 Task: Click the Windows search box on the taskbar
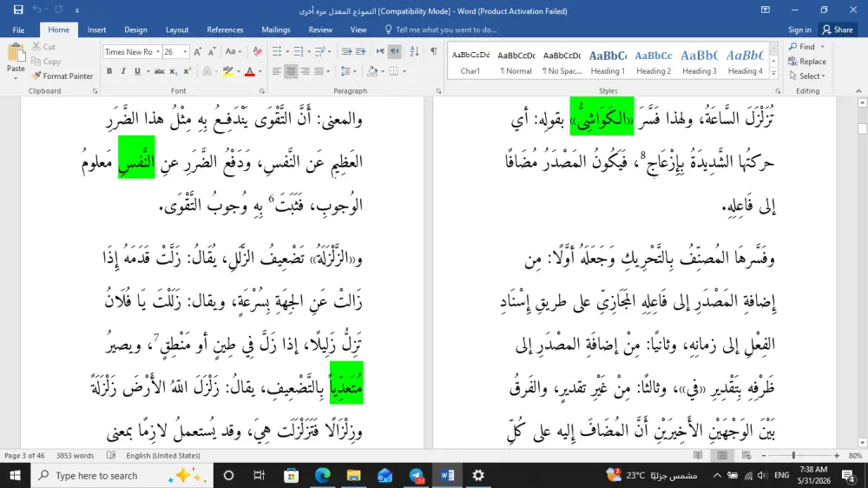(122, 475)
